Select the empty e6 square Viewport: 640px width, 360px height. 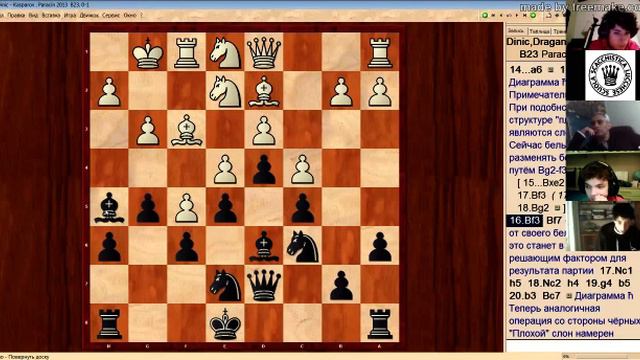click(225, 245)
